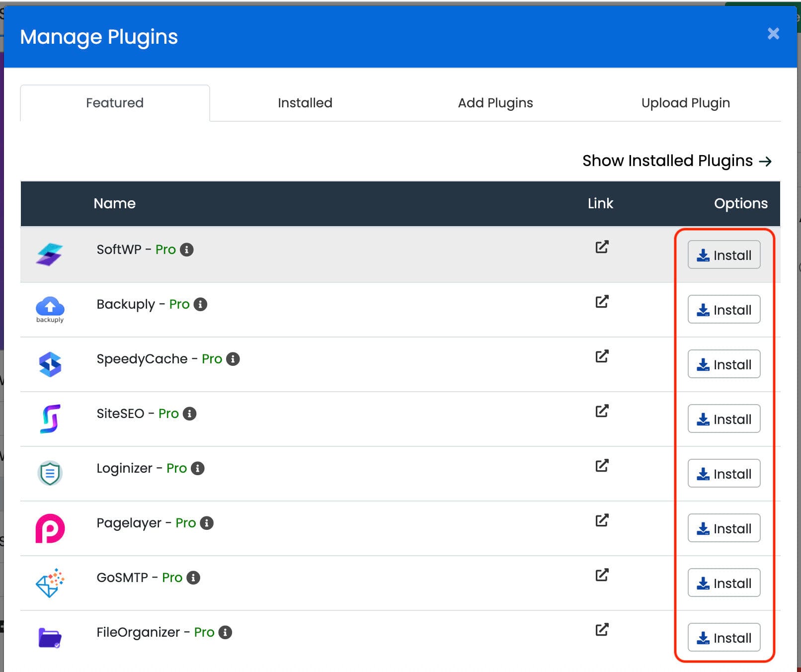
Task: Install the FileOrganizer plugin
Action: point(723,638)
